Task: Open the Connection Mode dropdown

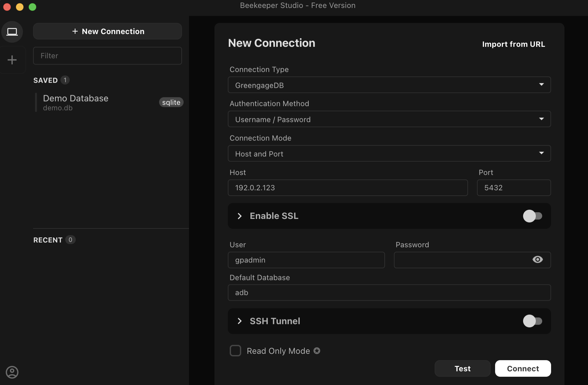Action: [389, 153]
